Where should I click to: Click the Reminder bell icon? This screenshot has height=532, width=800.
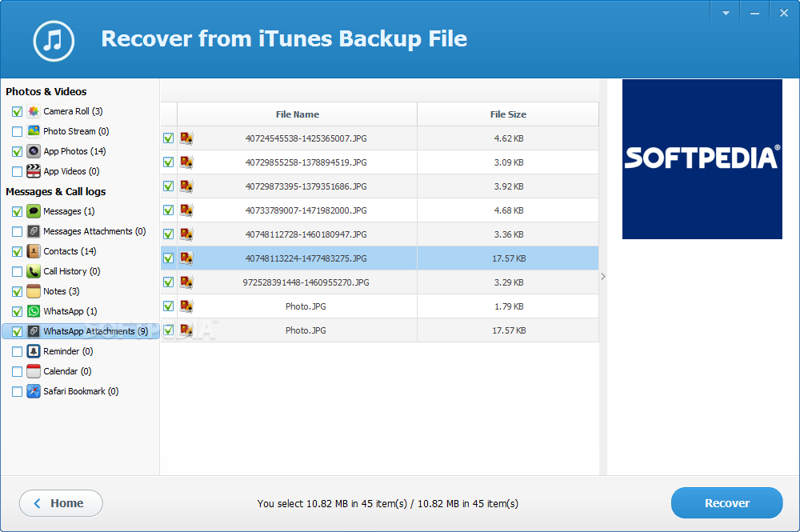(34, 351)
